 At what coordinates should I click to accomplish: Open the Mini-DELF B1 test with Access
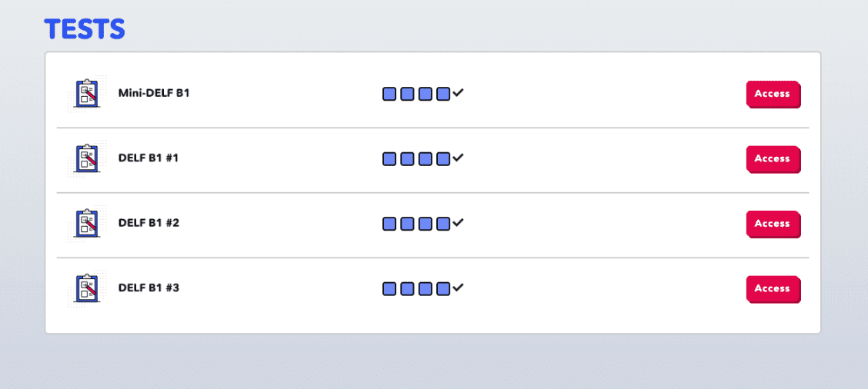pos(773,94)
